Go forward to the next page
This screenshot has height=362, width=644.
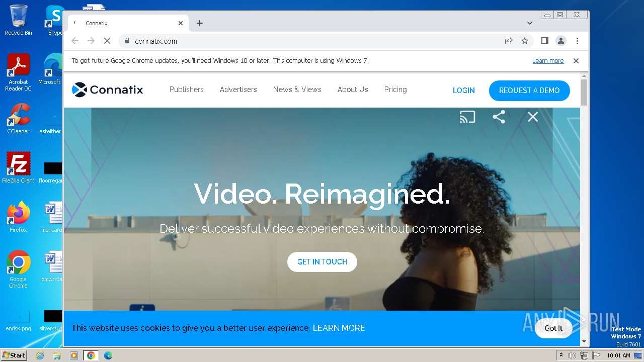91,41
